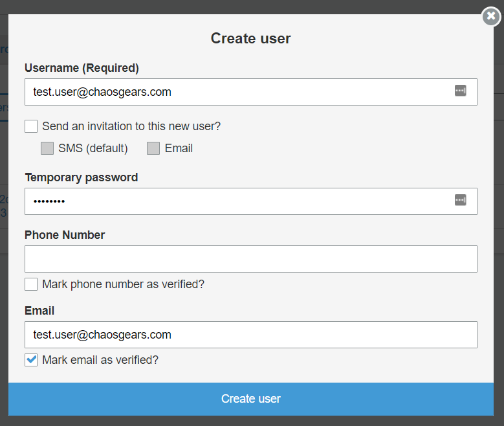Click "Send an invitation to this new user?" text
Screen dimensions: 504x426
[131, 126]
